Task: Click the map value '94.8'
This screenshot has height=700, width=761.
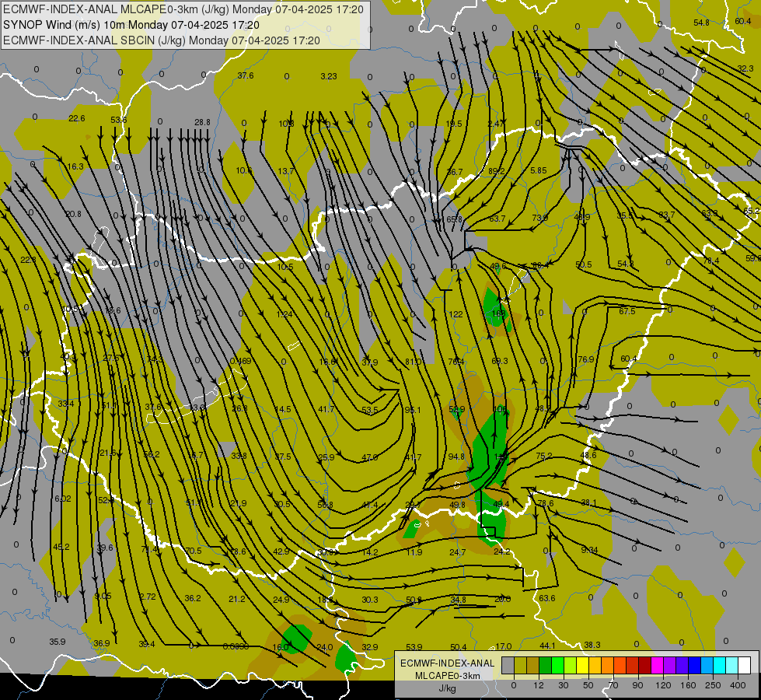Action: point(456,457)
